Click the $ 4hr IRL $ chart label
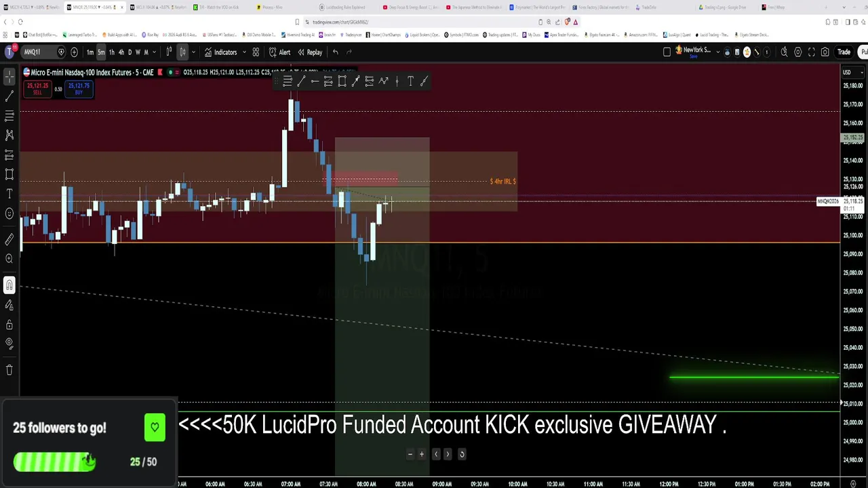Image resolution: width=868 pixels, height=488 pixels. (502, 182)
